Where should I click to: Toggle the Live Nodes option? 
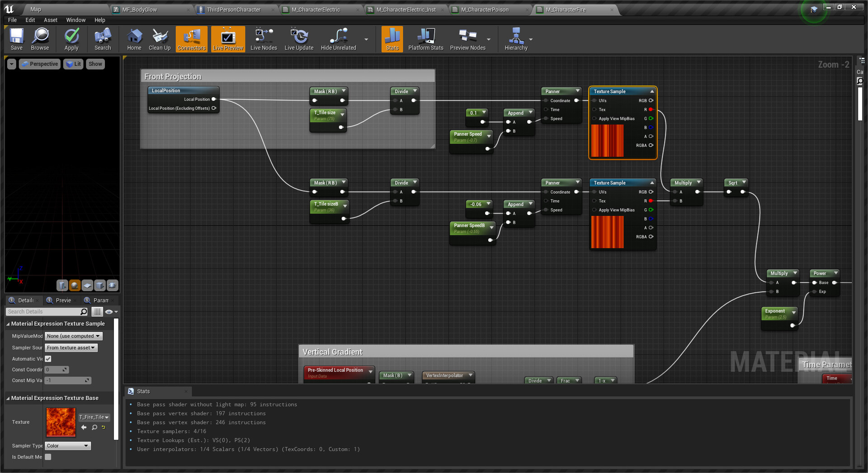(264, 39)
